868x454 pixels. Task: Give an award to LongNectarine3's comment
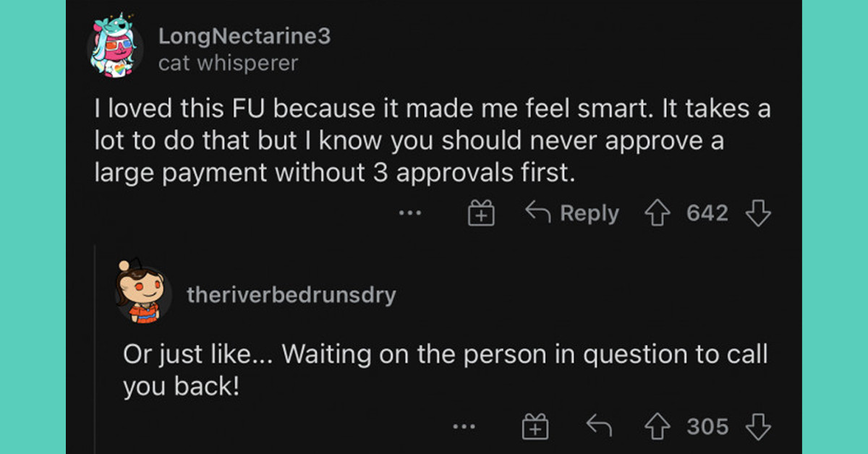481,215
